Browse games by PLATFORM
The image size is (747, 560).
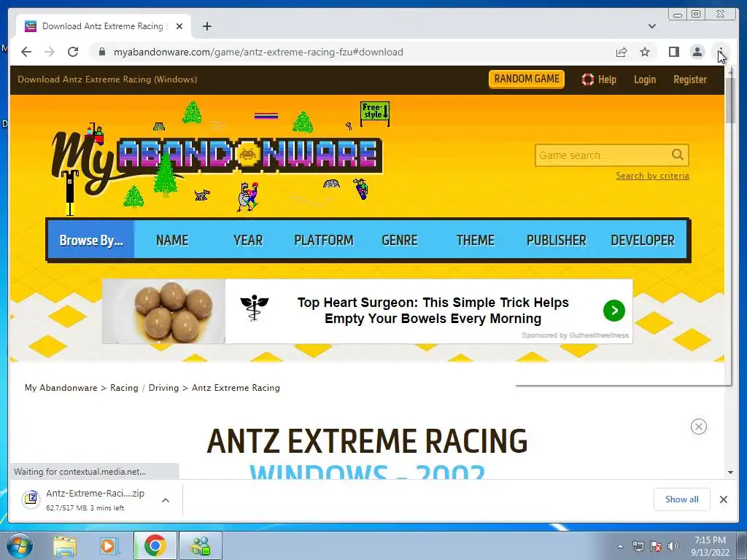(x=323, y=240)
